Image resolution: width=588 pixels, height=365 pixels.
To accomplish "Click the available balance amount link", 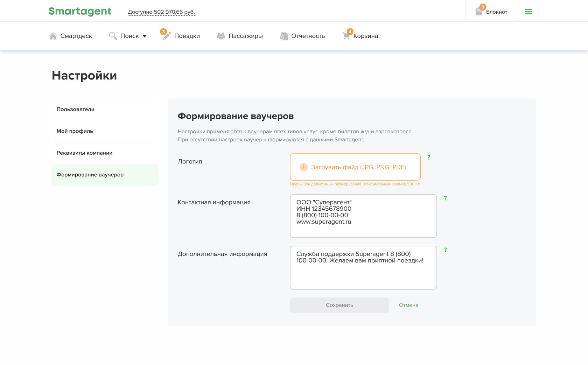I will coord(161,12).
